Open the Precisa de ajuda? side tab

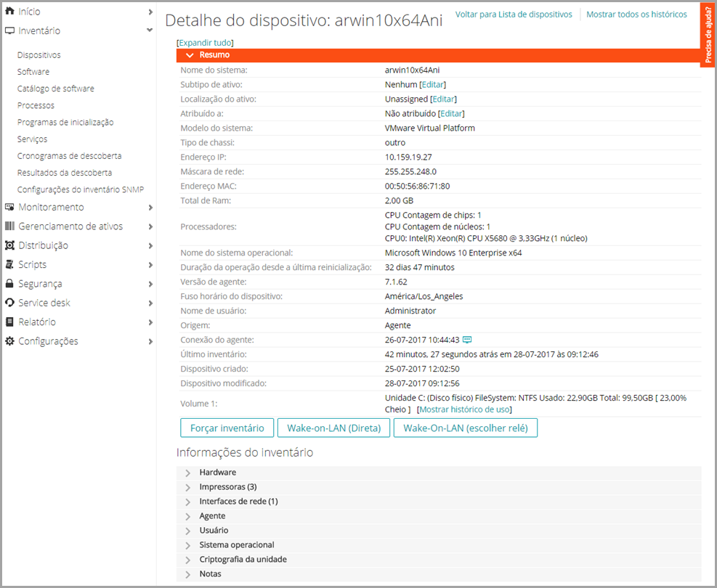[708, 34]
